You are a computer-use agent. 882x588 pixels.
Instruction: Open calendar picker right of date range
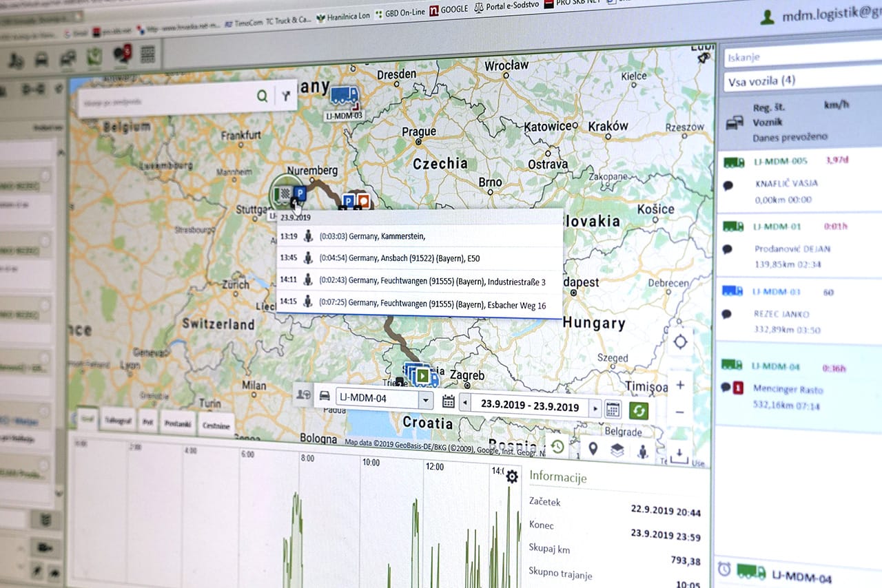pos(613,409)
